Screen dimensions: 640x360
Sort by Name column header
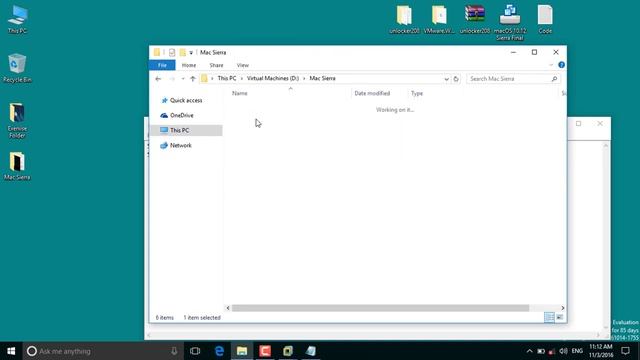pyautogui.click(x=240, y=93)
